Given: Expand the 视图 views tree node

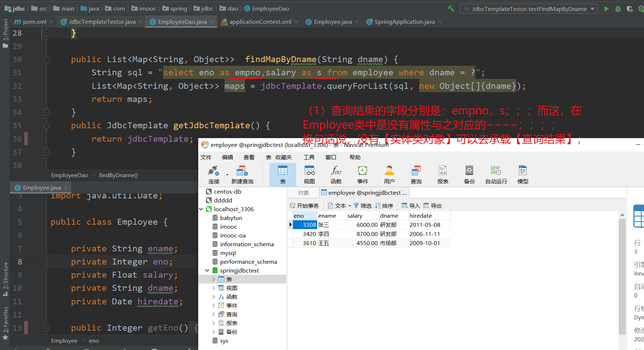Looking at the screenshot, I should 214,288.
